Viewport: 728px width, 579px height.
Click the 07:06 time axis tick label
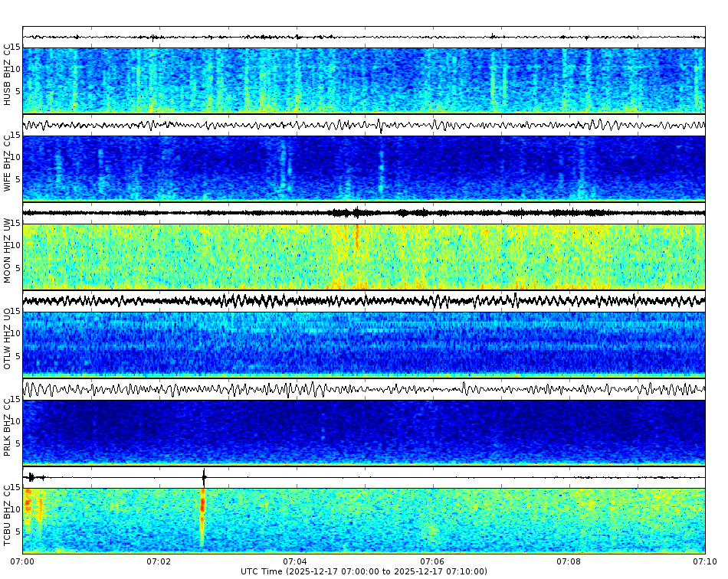click(x=431, y=560)
